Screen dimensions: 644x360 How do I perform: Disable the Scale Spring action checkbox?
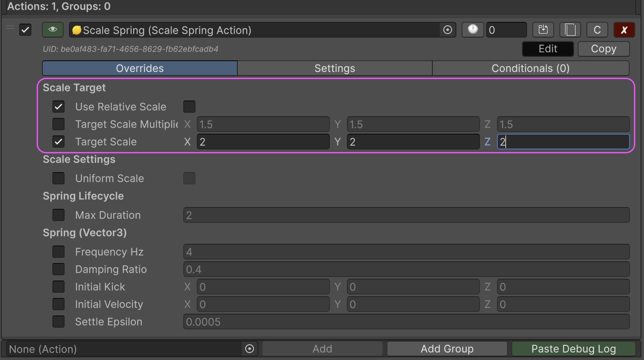point(25,30)
